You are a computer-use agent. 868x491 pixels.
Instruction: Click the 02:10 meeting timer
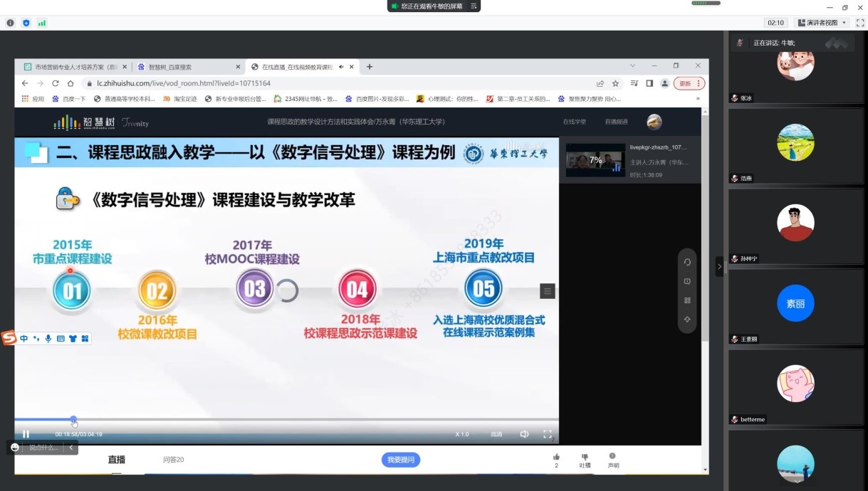coord(775,23)
